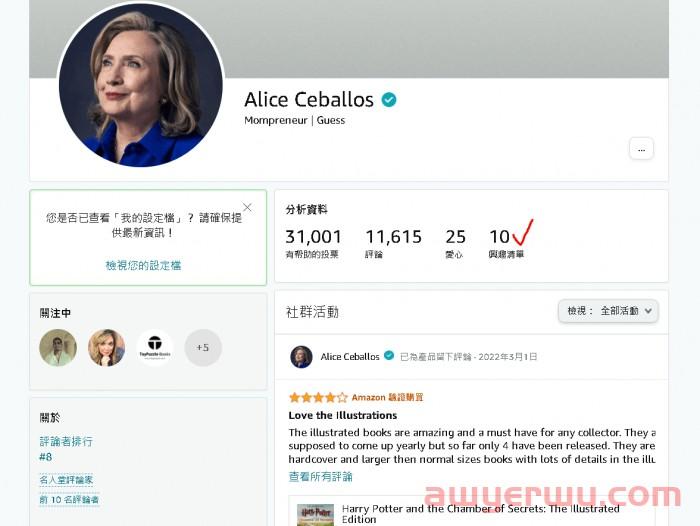
Task: Click the verified badge in the activity post
Action: (x=389, y=355)
